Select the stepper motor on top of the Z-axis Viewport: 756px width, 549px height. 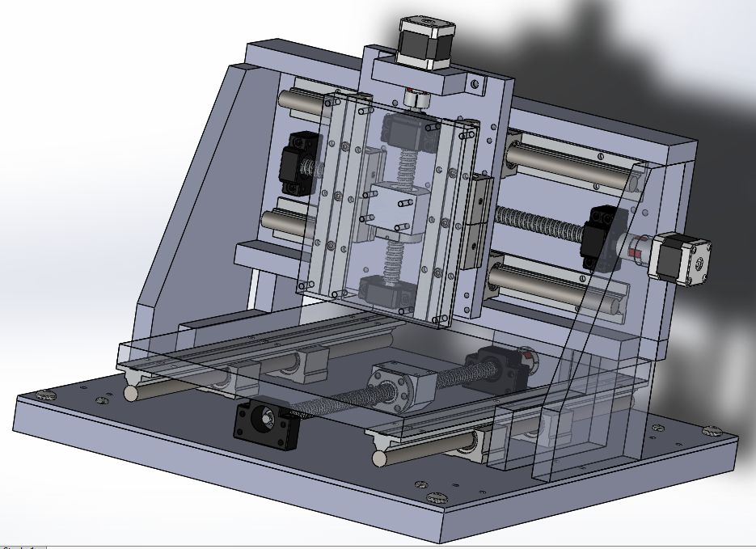(427, 44)
